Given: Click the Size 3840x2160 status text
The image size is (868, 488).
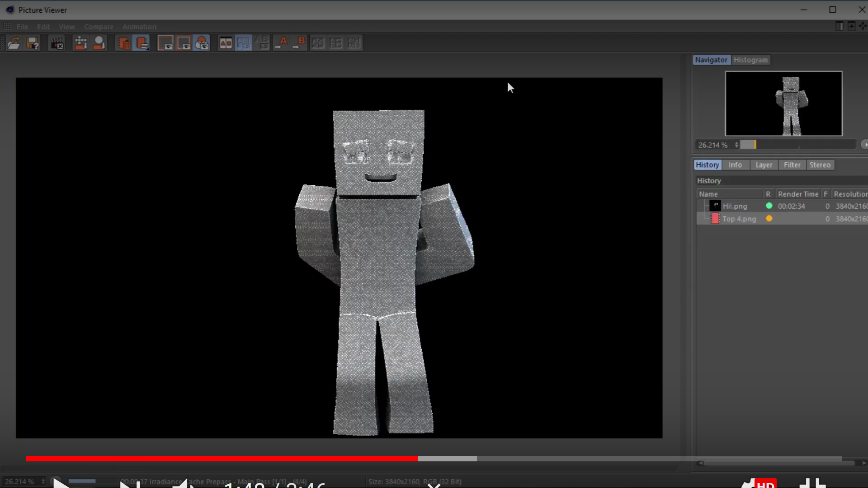Looking at the screenshot, I should coord(415,482).
